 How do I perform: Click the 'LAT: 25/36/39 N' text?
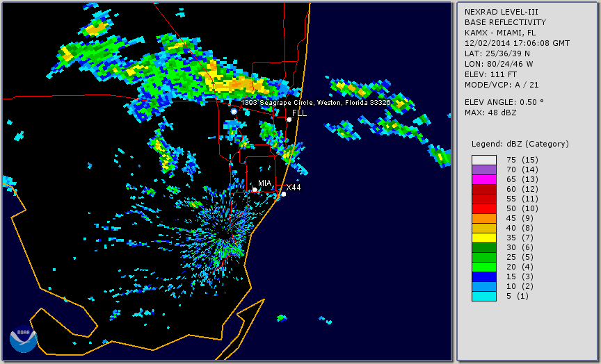497,53
